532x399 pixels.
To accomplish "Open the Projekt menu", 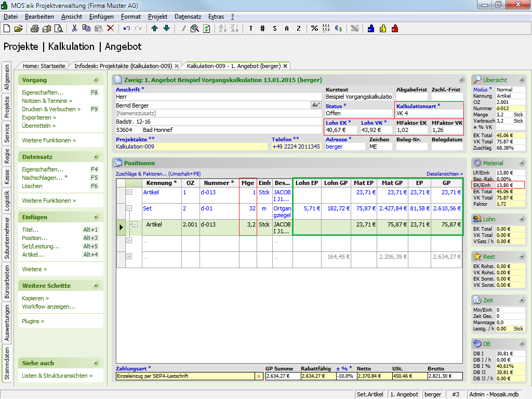I will click(x=157, y=17).
